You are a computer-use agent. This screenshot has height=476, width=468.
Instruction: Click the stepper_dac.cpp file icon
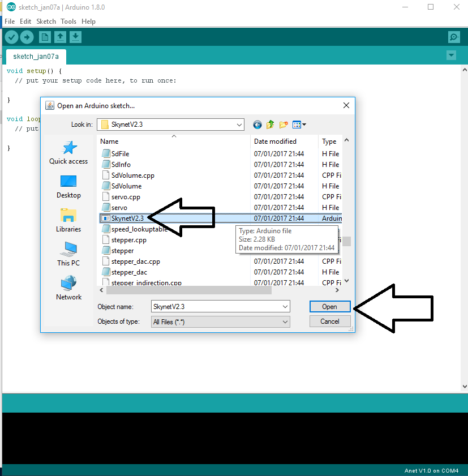tap(106, 261)
